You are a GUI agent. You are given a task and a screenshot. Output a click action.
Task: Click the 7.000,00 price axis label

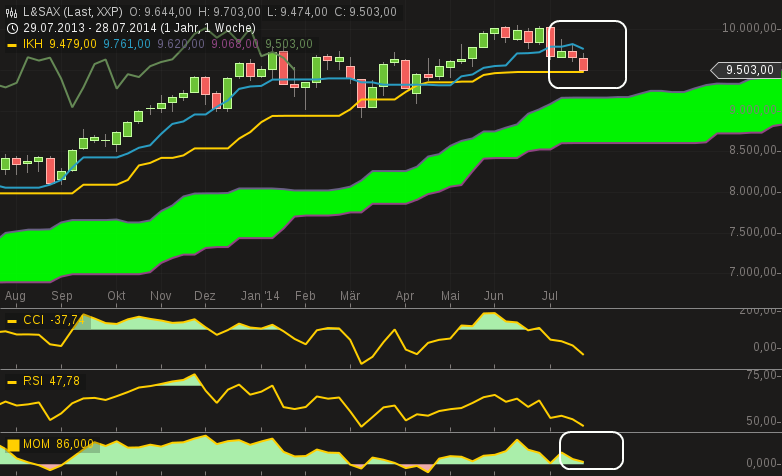coord(755,272)
